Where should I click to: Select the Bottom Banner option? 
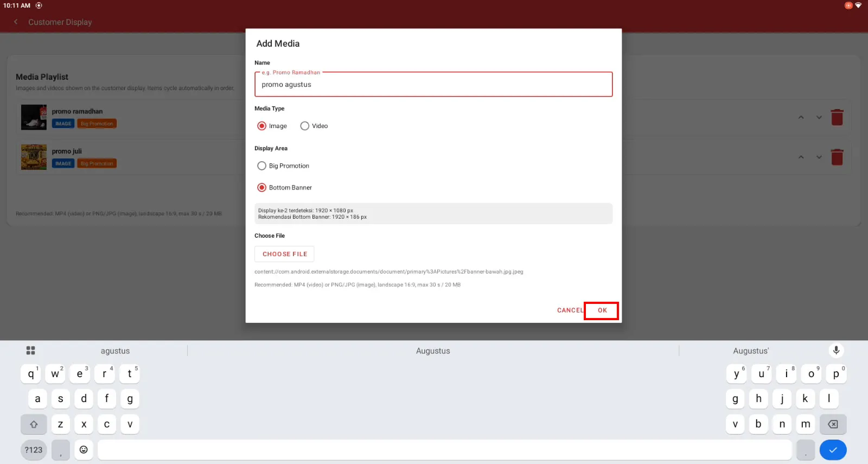click(285, 188)
